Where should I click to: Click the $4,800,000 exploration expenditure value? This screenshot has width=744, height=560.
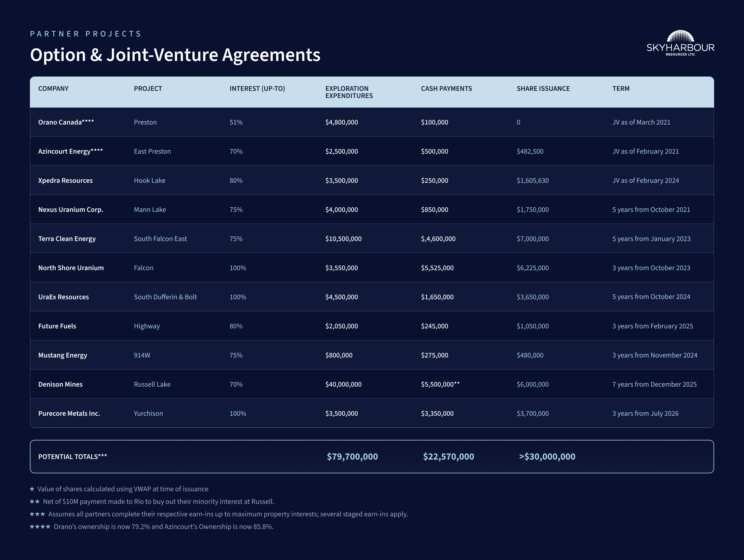tap(342, 122)
